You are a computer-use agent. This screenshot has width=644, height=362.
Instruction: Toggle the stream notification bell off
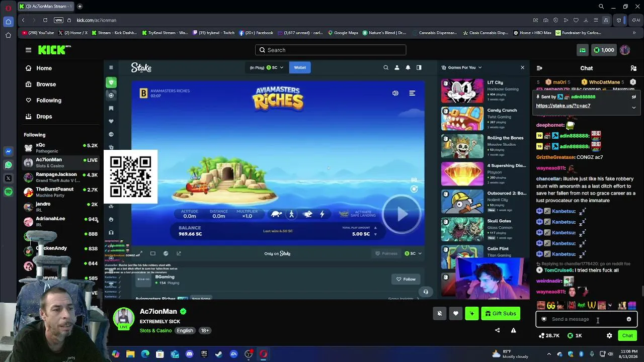[440, 313]
